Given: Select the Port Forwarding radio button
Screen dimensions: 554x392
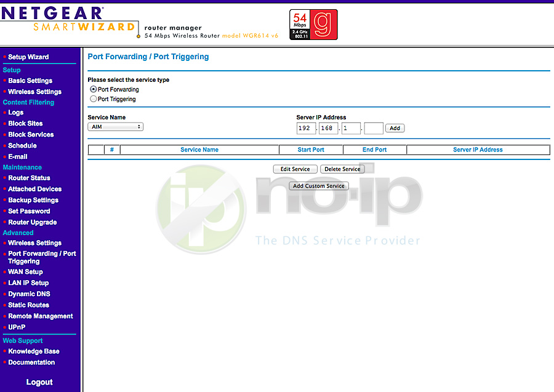Looking at the screenshot, I should [x=94, y=89].
